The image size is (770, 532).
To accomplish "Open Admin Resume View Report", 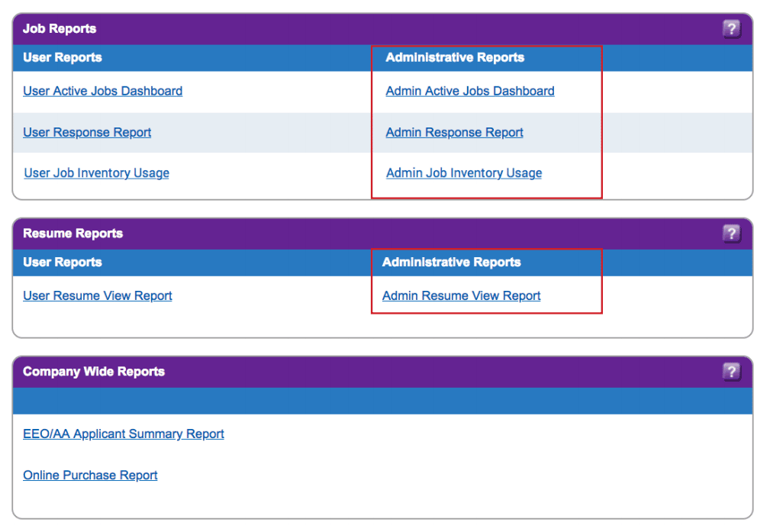I will tap(461, 295).
